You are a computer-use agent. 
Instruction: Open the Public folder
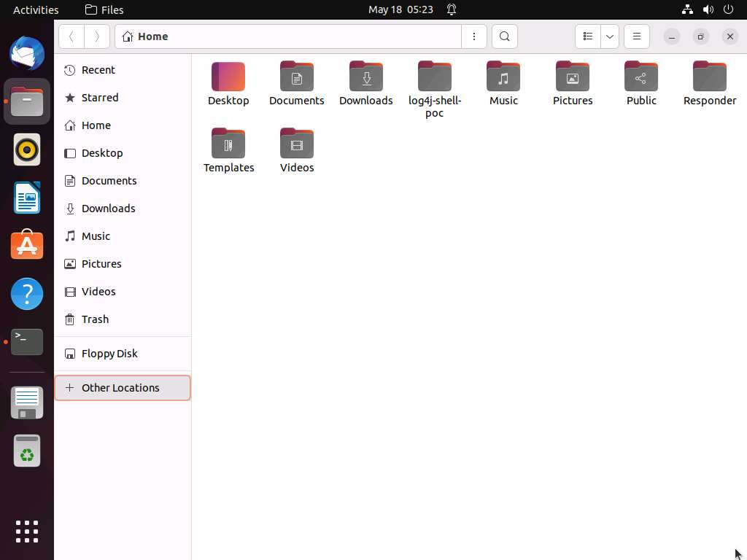tap(640, 77)
